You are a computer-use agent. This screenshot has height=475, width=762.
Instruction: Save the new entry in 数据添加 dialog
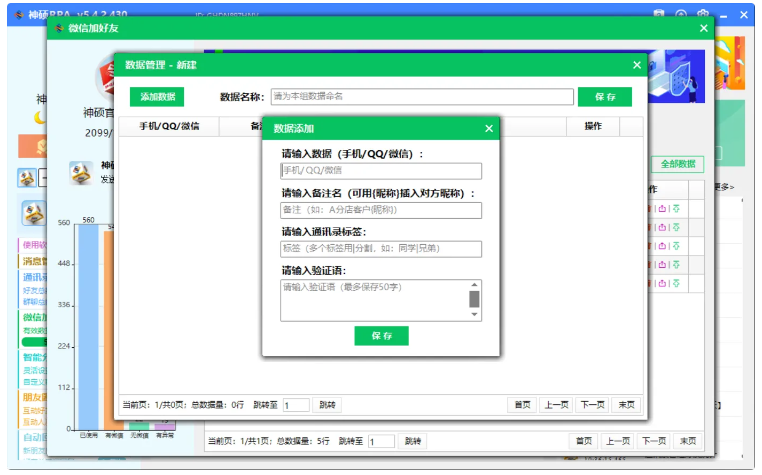381,336
